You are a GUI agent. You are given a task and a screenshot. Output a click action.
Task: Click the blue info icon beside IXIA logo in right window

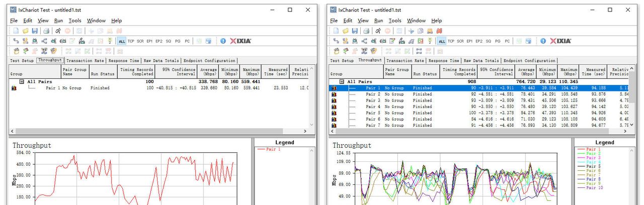543,41
